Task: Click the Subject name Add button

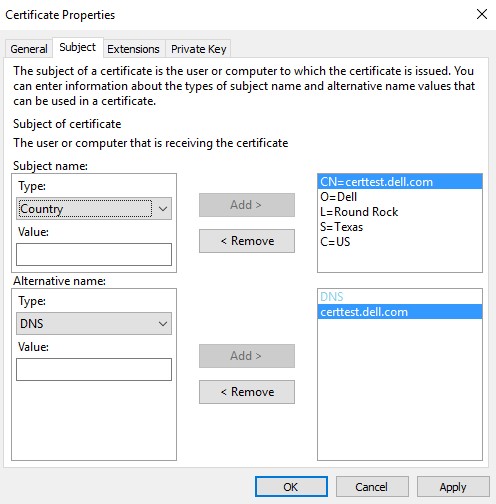Action: pyautogui.click(x=247, y=205)
